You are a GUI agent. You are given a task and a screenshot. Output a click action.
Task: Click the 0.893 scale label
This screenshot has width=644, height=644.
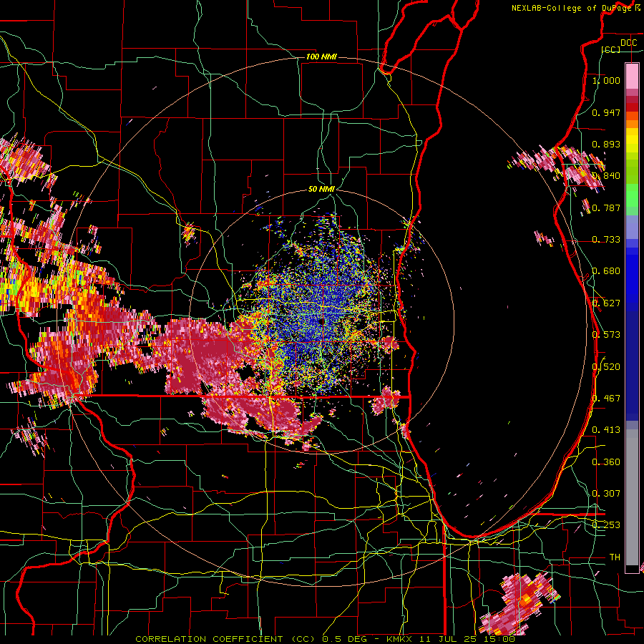click(x=606, y=144)
